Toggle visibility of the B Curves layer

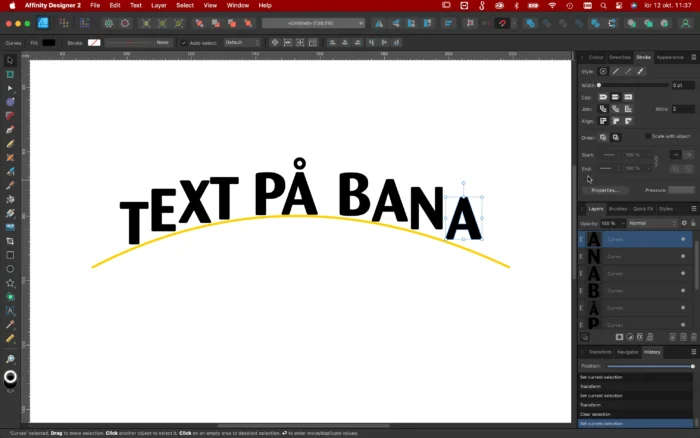[683, 291]
